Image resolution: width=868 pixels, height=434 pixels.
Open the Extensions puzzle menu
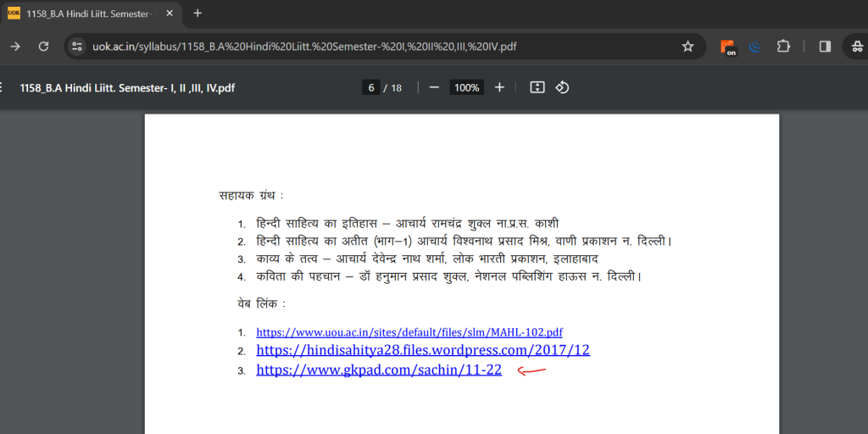coord(783,47)
